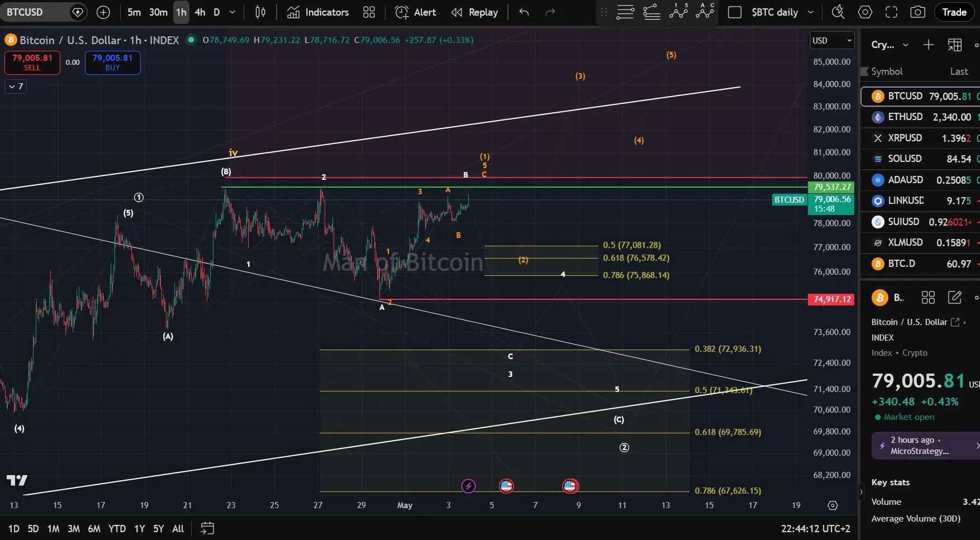
Task: Open the Indicators dialog
Action: point(318,12)
